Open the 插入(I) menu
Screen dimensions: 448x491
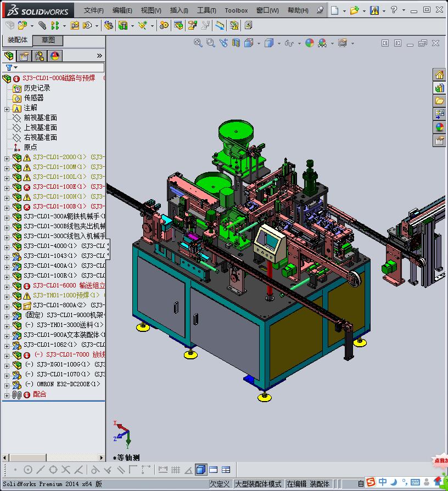click(x=179, y=10)
